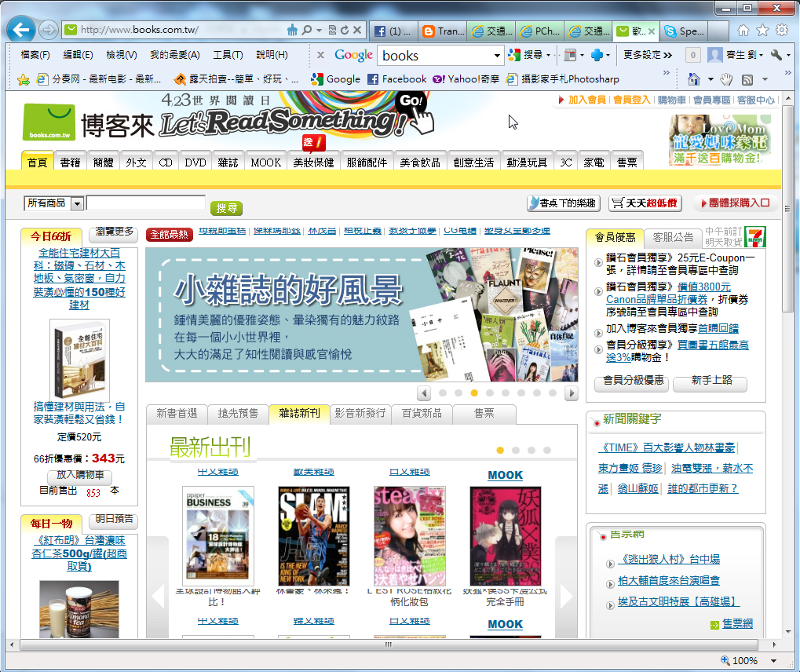Open the 我的最愛(A) menu

pos(175,55)
